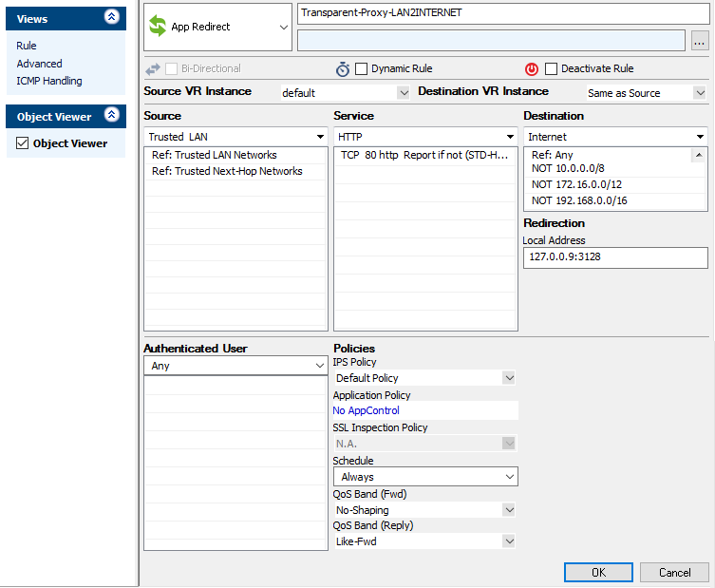Click the Dynamic Rule stopwatch icon

pyautogui.click(x=343, y=69)
